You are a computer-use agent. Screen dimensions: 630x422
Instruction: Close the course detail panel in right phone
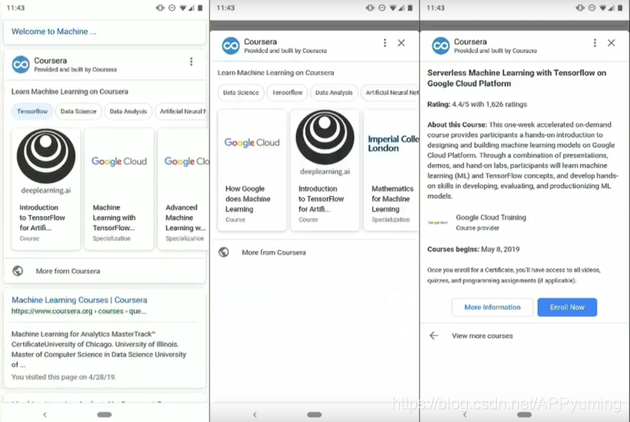611,43
